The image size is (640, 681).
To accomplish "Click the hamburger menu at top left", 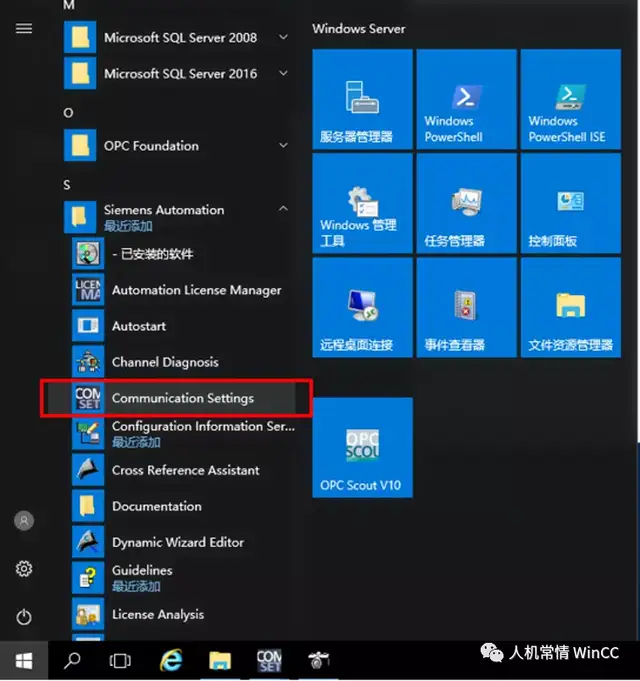I will pyautogui.click(x=24, y=29).
